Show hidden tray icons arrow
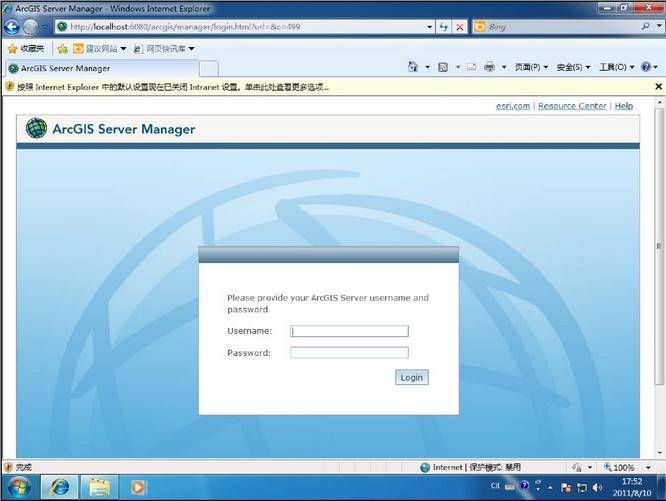Viewport: 666px width, 501px height. click(x=550, y=488)
